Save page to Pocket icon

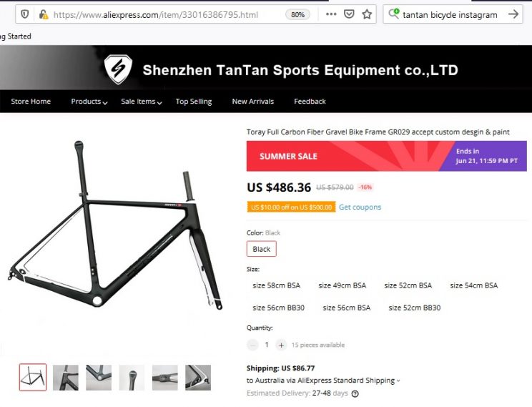tap(349, 14)
